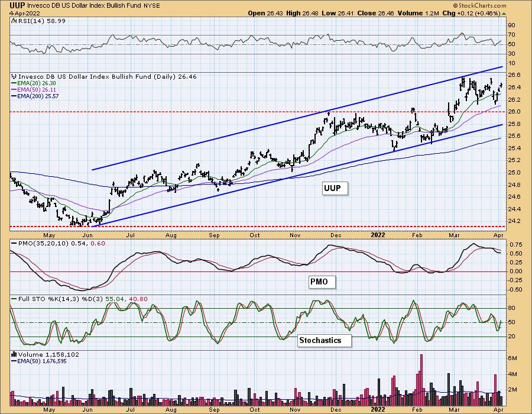532x414 pixels.
Task: Click the Chg +0.12 (+0.46%) value
Action: pos(472,13)
